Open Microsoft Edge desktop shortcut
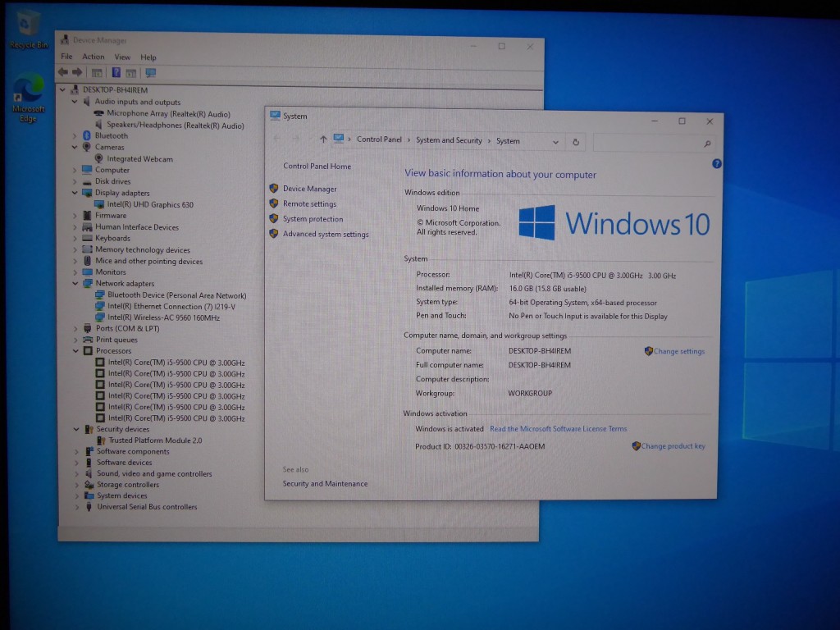Image resolution: width=840 pixels, height=630 pixels. tap(28, 98)
